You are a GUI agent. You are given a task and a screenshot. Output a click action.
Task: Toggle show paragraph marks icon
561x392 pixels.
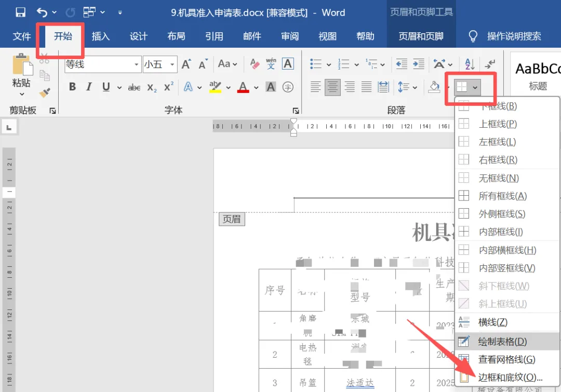(x=489, y=64)
